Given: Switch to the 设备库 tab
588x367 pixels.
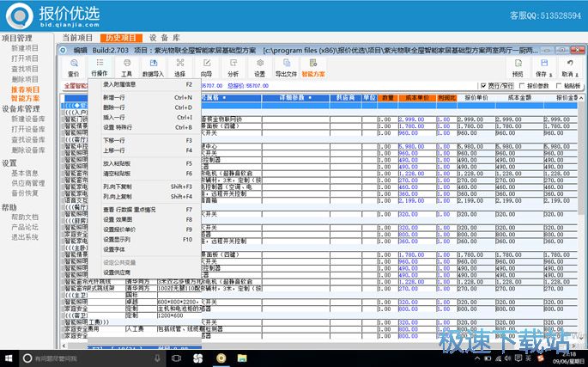Looking at the screenshot, I should pos(163,38).
